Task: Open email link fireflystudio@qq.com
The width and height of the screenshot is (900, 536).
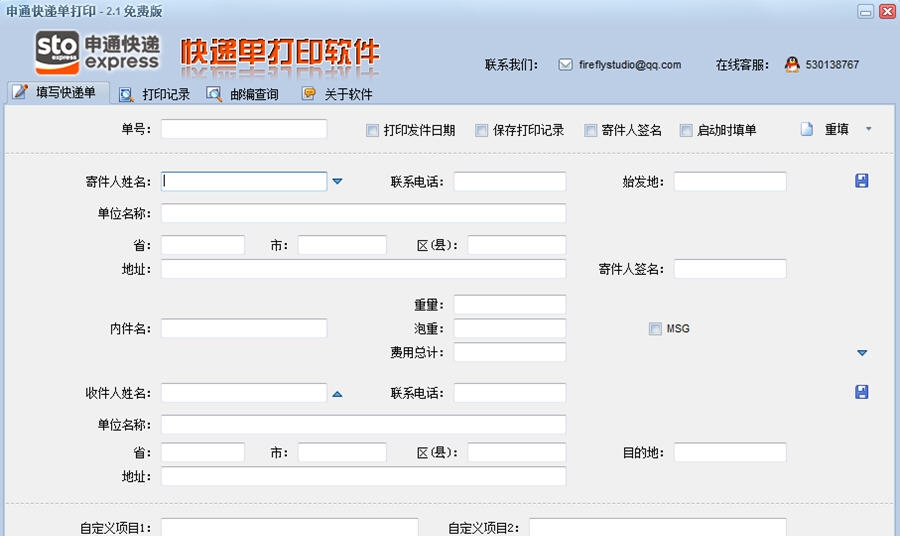Action: (x=630, y=65)
